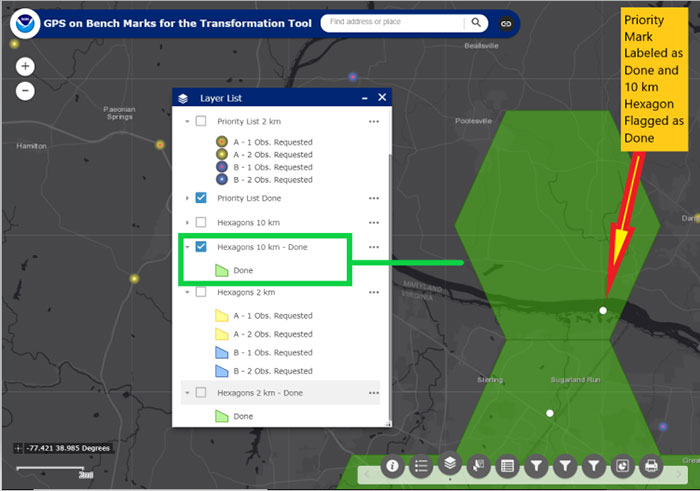Turn on the Hexagons 2 km layer
Image resolution: width=700 pixels, height=491 pixels.
pyautogui.click(x=201, y=292)
